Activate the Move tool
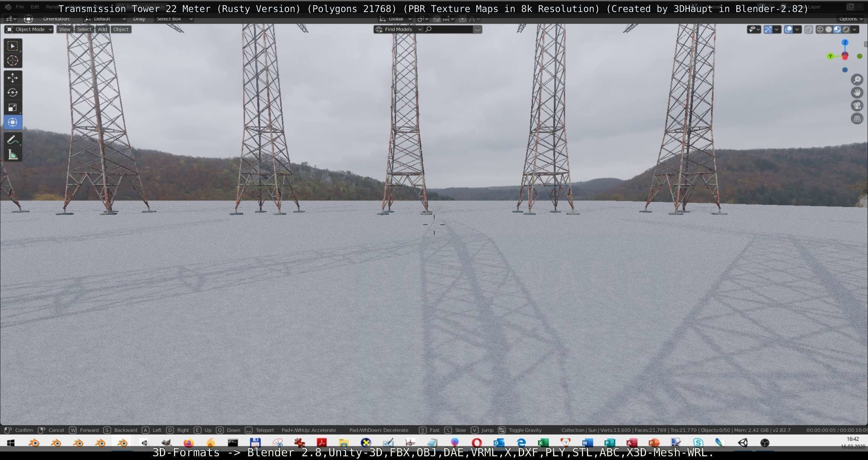The height and width of the screenshot is (460, 868). click(13, 78)
